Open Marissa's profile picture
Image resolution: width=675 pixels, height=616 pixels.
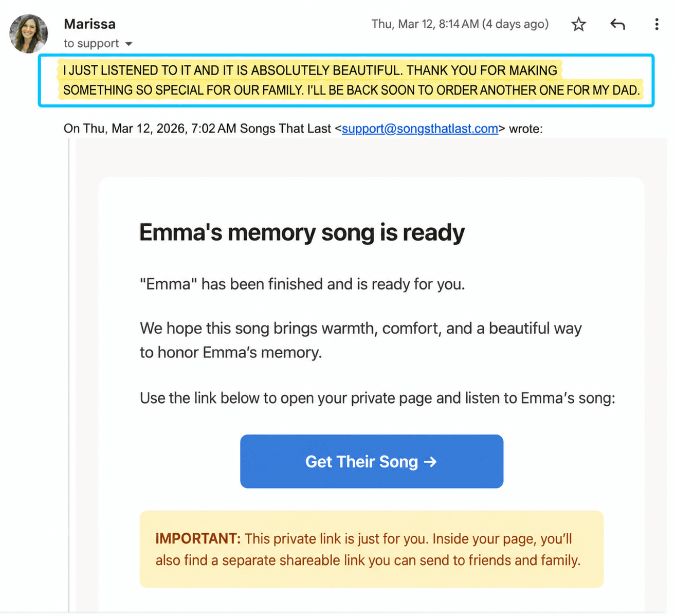(29, 33)
